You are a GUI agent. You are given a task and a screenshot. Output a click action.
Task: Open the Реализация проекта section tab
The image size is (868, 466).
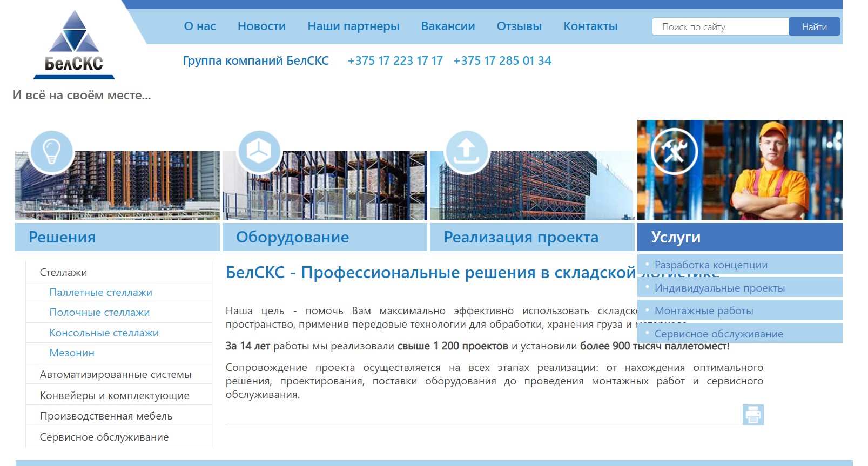532,237
